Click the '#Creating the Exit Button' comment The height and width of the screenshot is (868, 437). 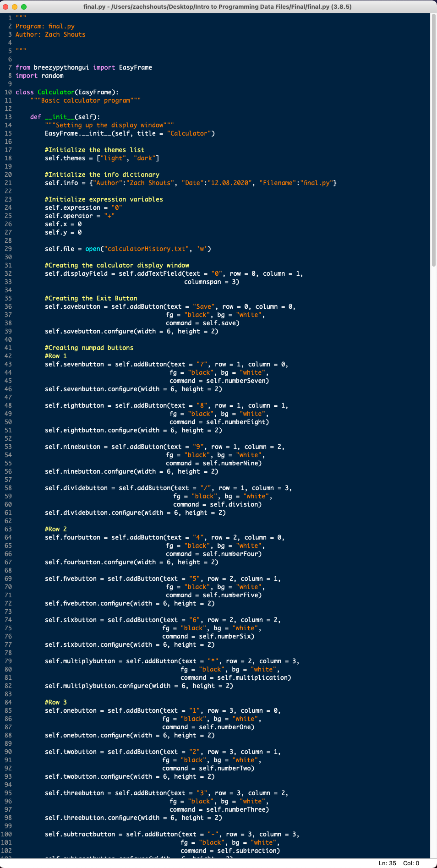click(x=91, y=298)
